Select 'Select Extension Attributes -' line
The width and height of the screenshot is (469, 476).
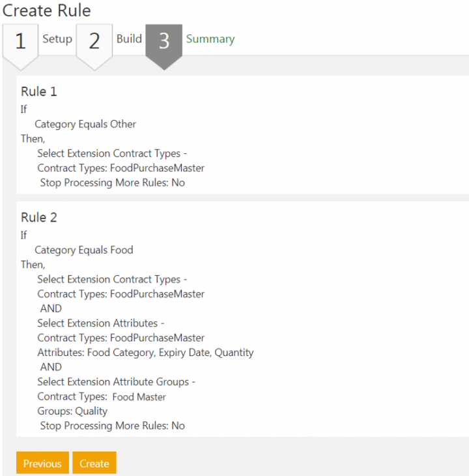tap(101, 323)
